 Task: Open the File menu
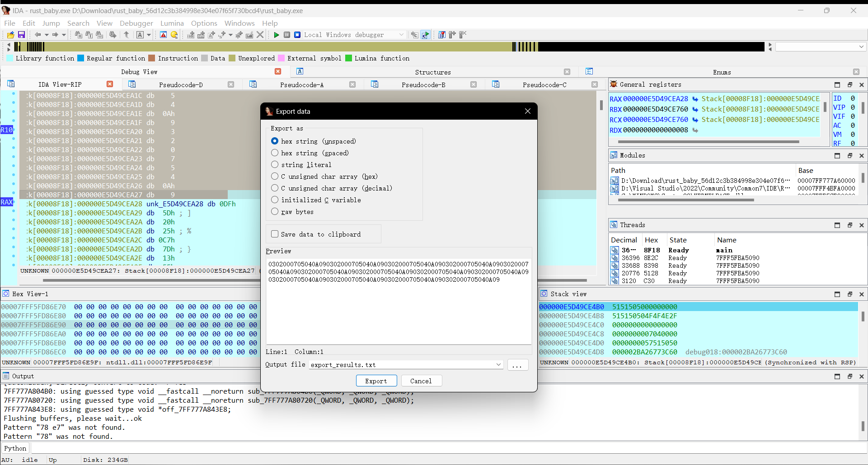(9, 23)
